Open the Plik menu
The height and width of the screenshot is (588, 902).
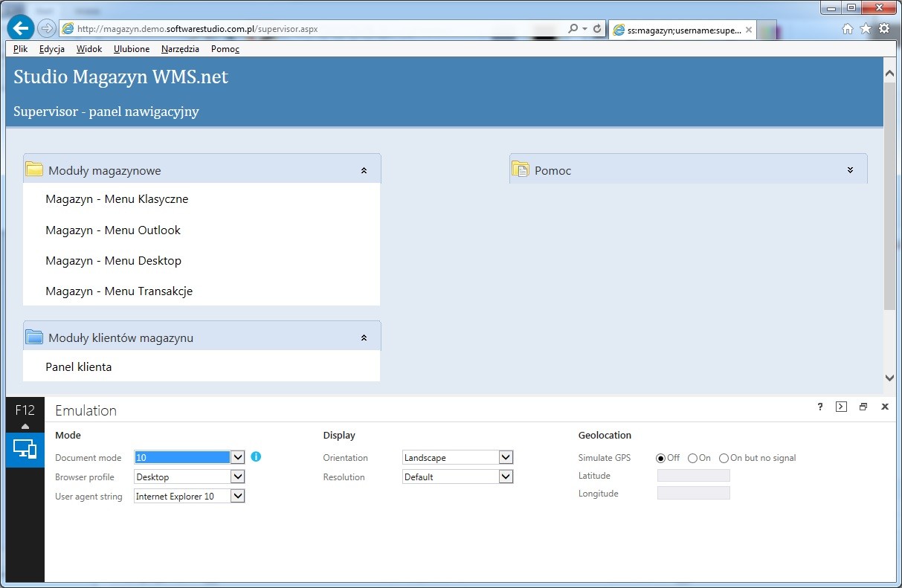tap(20, 49)
